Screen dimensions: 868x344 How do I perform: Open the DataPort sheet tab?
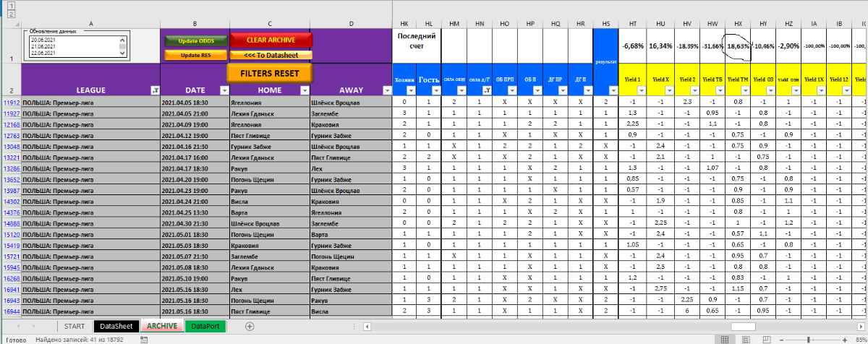point(205,327)
